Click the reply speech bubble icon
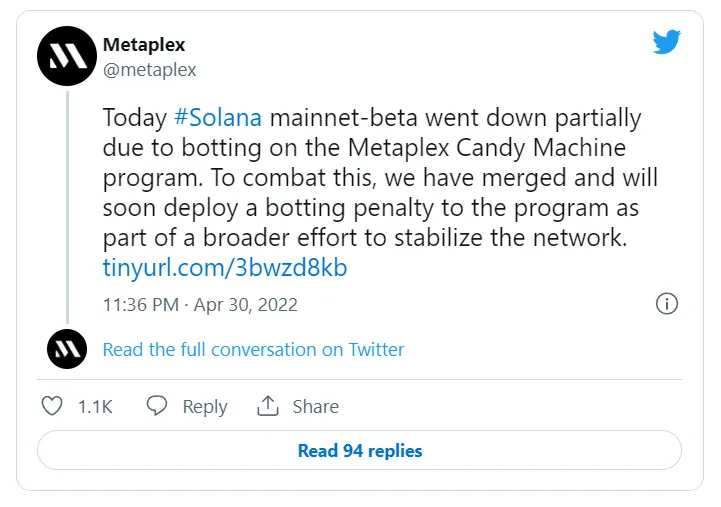Screen dimensions: 721x507 pyautogui.click(x=157, y=405)
